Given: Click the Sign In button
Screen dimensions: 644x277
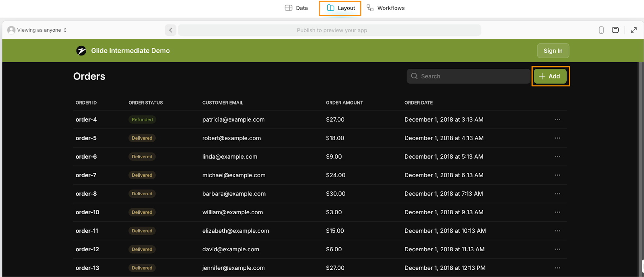Looking at the screenshot, I should (553, 51).
